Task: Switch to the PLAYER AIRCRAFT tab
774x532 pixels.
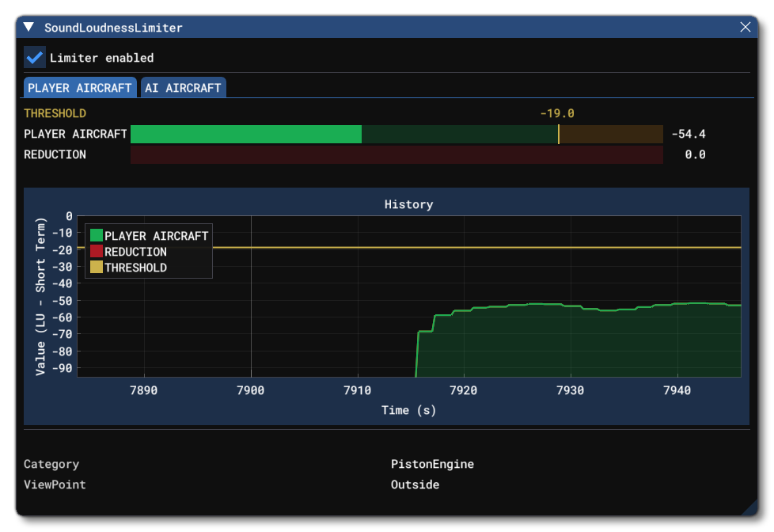Action: click(80, 88)
